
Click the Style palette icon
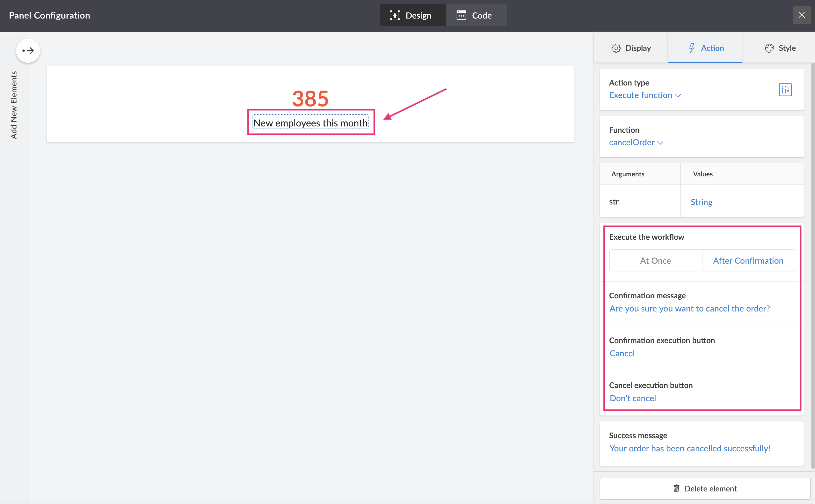tap(769, 48)
